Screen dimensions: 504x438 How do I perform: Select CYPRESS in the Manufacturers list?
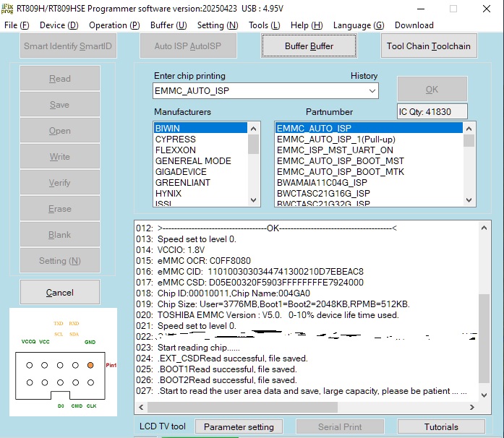[x=176, y=139]
